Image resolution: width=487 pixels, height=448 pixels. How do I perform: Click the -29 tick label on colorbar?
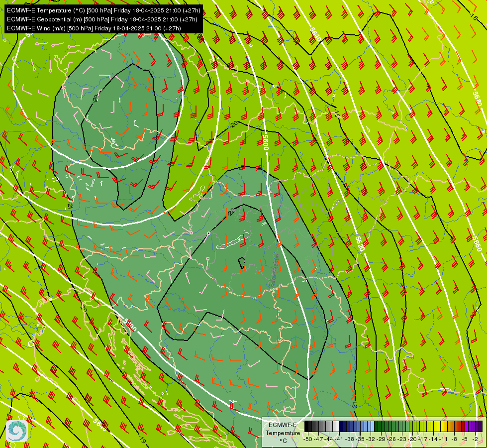[x=382, y=439]
